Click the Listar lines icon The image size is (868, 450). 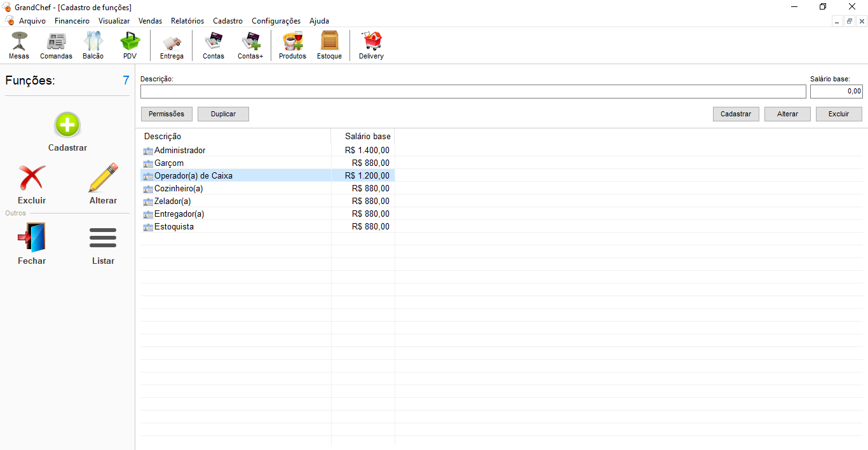(103, 238)
